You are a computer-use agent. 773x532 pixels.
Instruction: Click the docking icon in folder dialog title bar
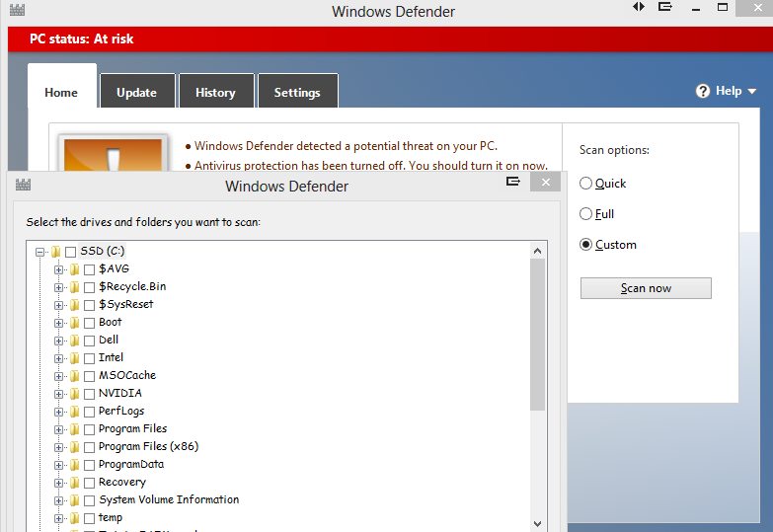(512, 182)
